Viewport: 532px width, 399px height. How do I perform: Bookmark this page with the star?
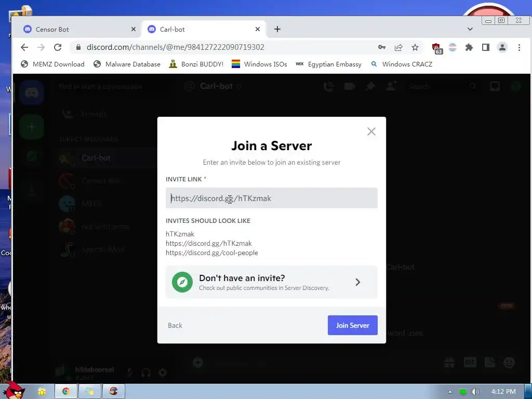pos(415,47)
